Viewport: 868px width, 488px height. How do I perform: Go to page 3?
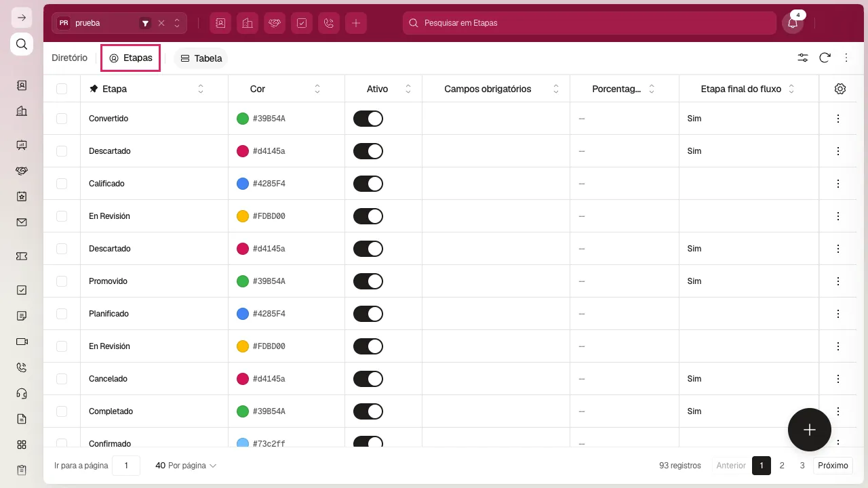pos(802,466)
